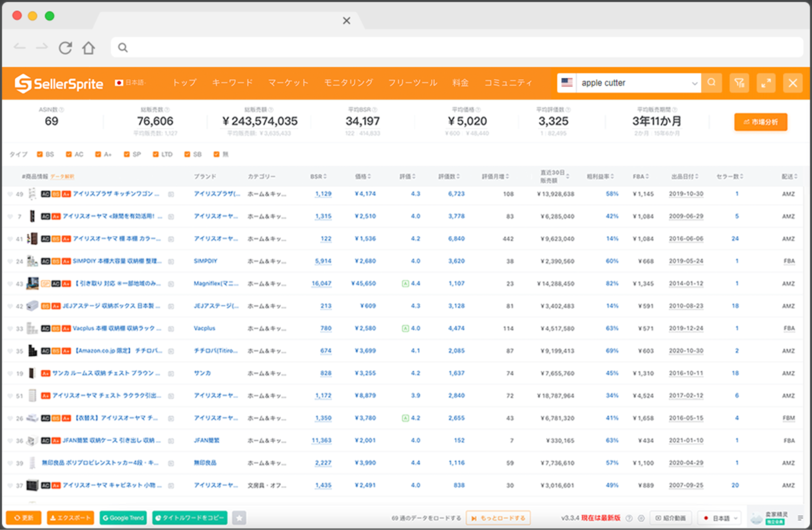Click the heart icon on row 41
The width and height of the screenshot is (812, 530).
[10, 239]
